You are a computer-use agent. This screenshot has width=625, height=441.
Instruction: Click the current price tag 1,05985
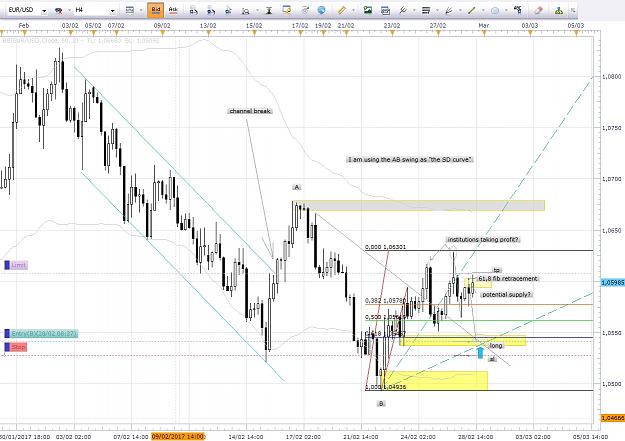point(613,282)
